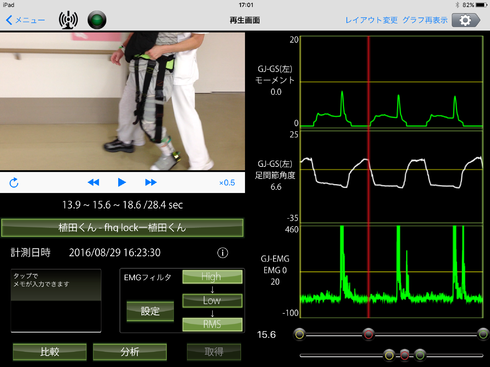
Task: Tap the red handle on lower range slider
Action: tap(404, 355)
